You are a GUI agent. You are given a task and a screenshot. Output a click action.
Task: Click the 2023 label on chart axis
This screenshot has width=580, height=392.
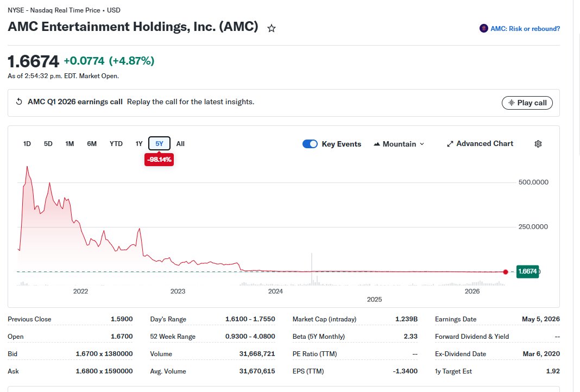(x=178, y=292)
